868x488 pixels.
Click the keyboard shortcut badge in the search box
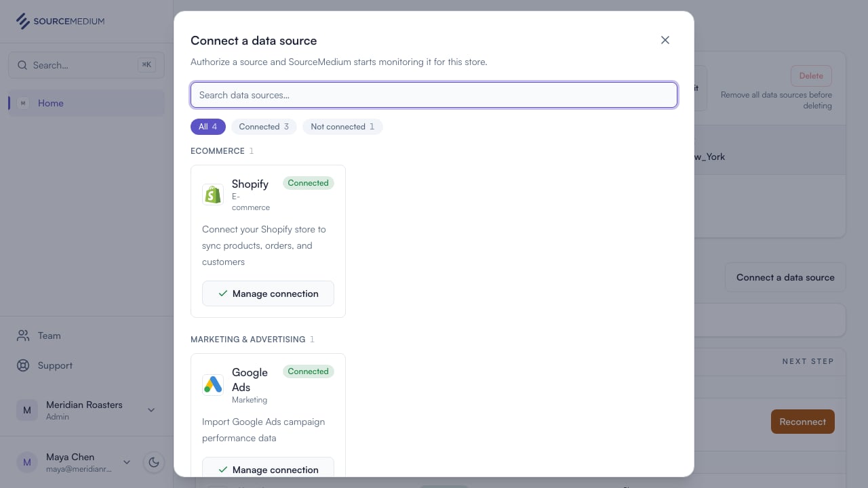pyautogui.click(x=146, y=65)
